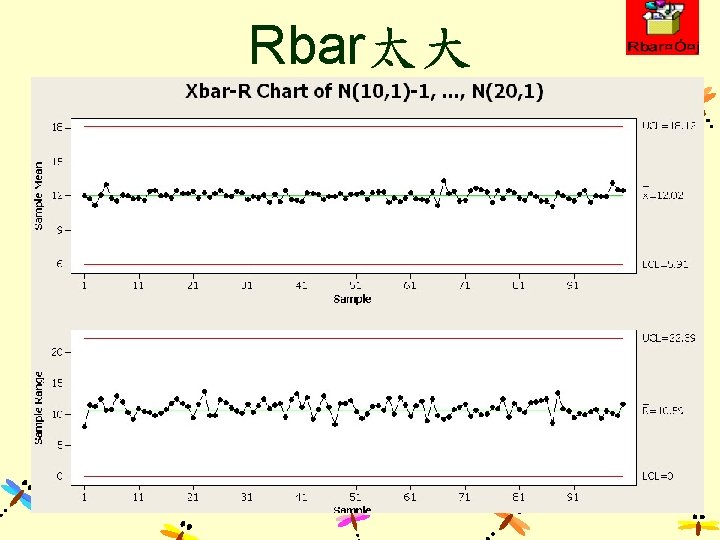The width and height of the screenshot is (720, 540).
Task: Click tick label 9 on Sample Mean axis
Action: pos(60,230)
